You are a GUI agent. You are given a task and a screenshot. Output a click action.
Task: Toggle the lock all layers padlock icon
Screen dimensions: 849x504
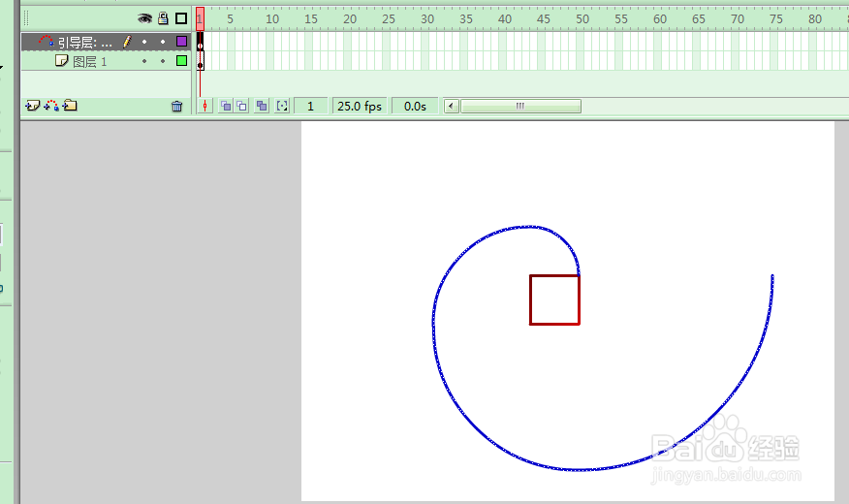(x=163, y=18)
